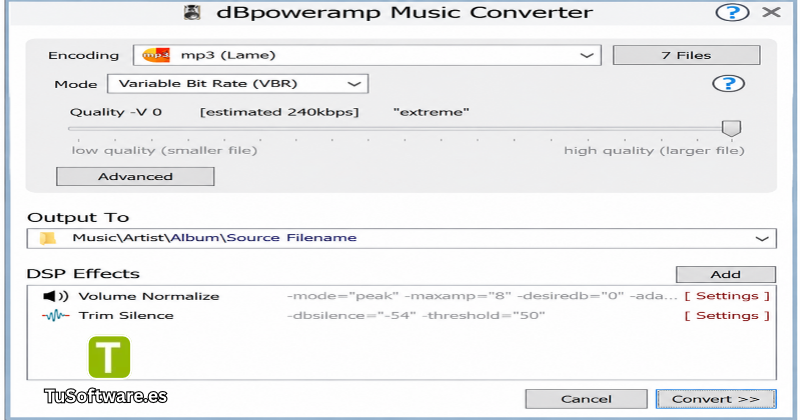Click Volume Normalize parameters text
Image resolution: width=800 pixels, height=420 pixels.
click(x=482, y=296)
